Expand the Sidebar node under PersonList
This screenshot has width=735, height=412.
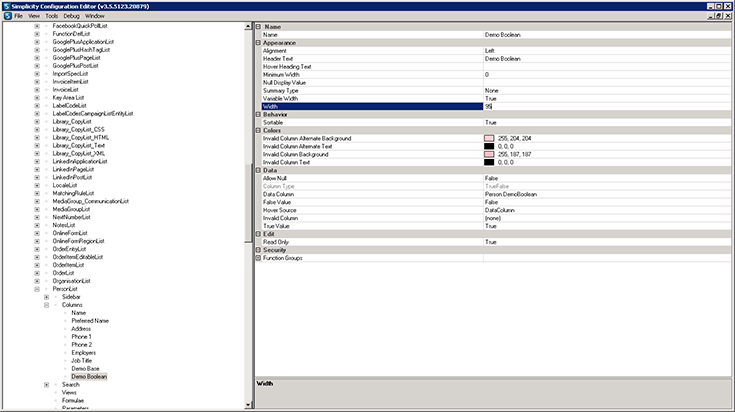(46, 297)
